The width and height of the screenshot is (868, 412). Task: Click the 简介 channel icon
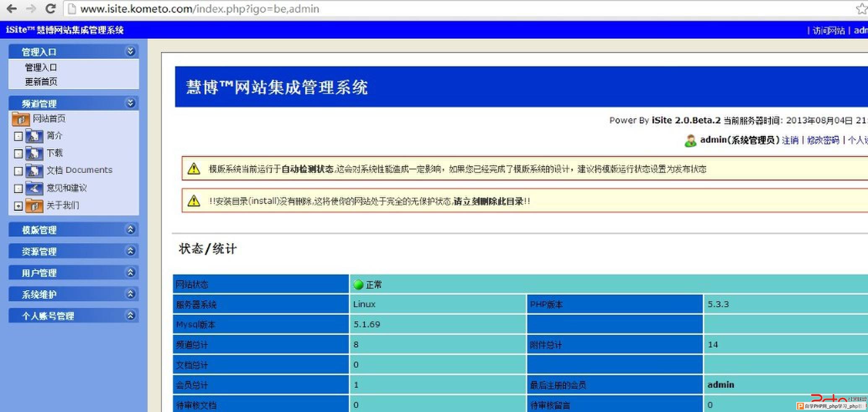tap(34, 136)
